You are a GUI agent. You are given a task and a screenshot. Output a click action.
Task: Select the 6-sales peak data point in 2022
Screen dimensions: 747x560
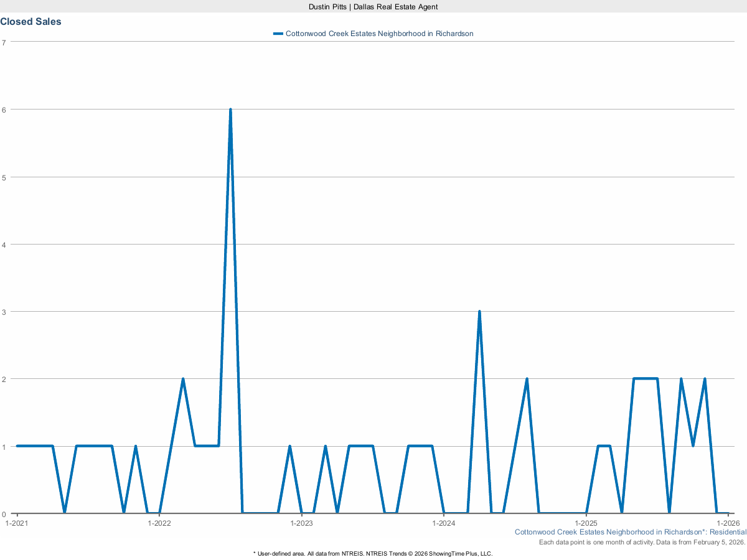(x=230, y=110)
